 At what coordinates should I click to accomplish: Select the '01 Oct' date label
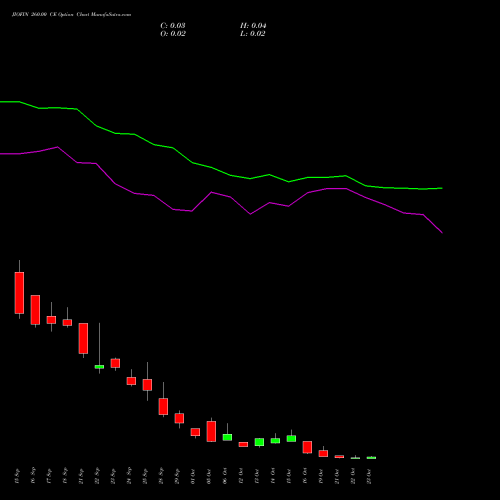[193, 476]
